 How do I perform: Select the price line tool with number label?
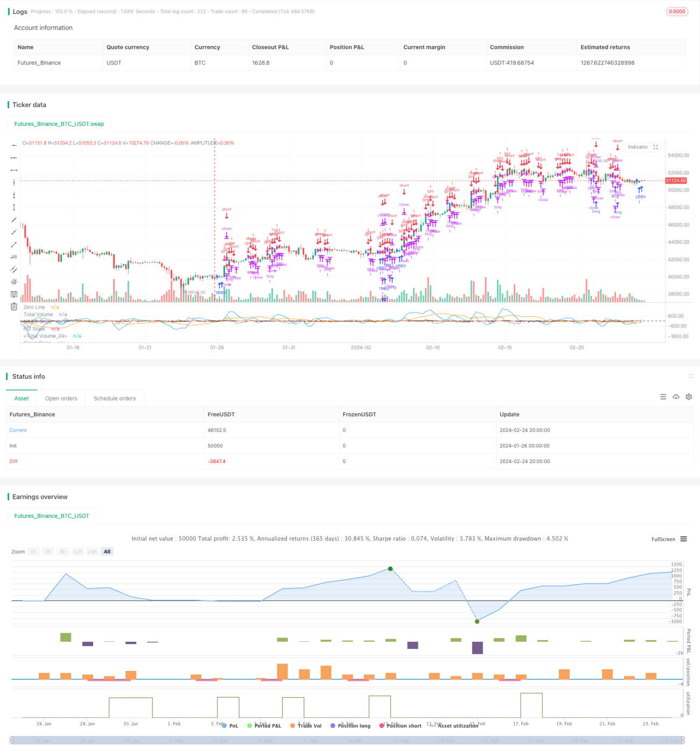[x=14, y=257]
